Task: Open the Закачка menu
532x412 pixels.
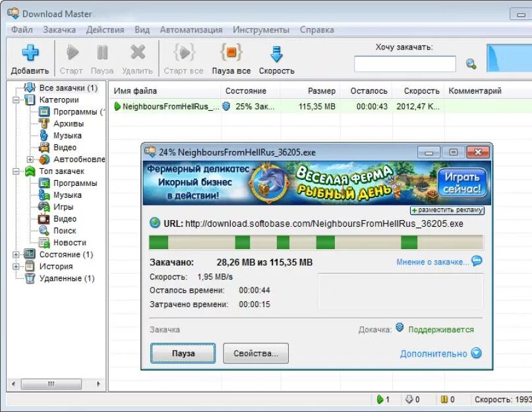Action: point(59,30)
